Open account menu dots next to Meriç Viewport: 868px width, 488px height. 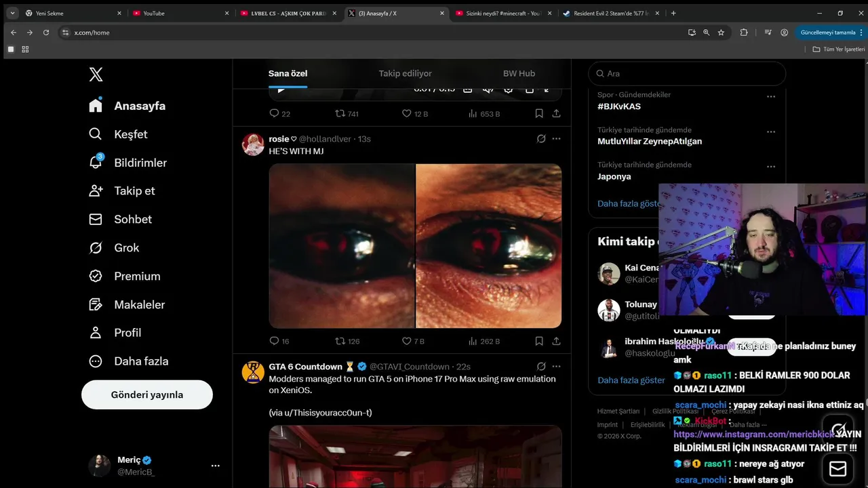click(x=216, y=466)
